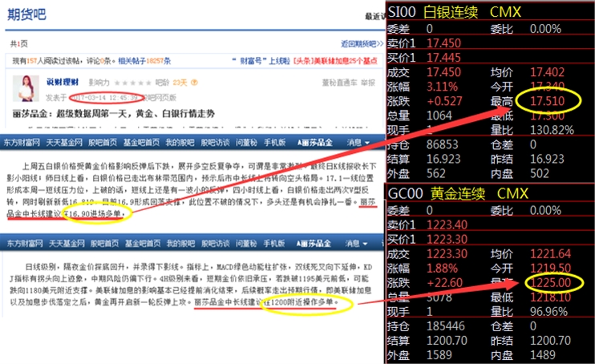Image resolution: width=595 pixels, height=364 pixels.
Task: Click gold 涨跌 value +22.60
Action: [x=444, y=283]
